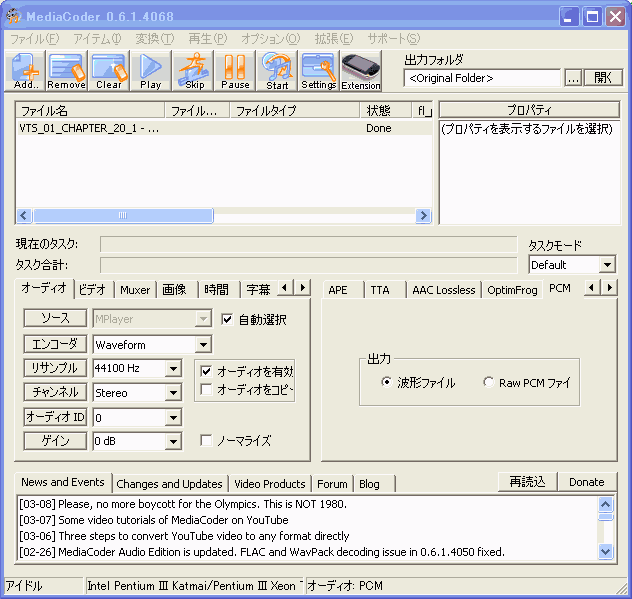The image size is (632, 599).
Task: Open the ファイル menu
Action: pyautogui.click(x=35, y=39)
